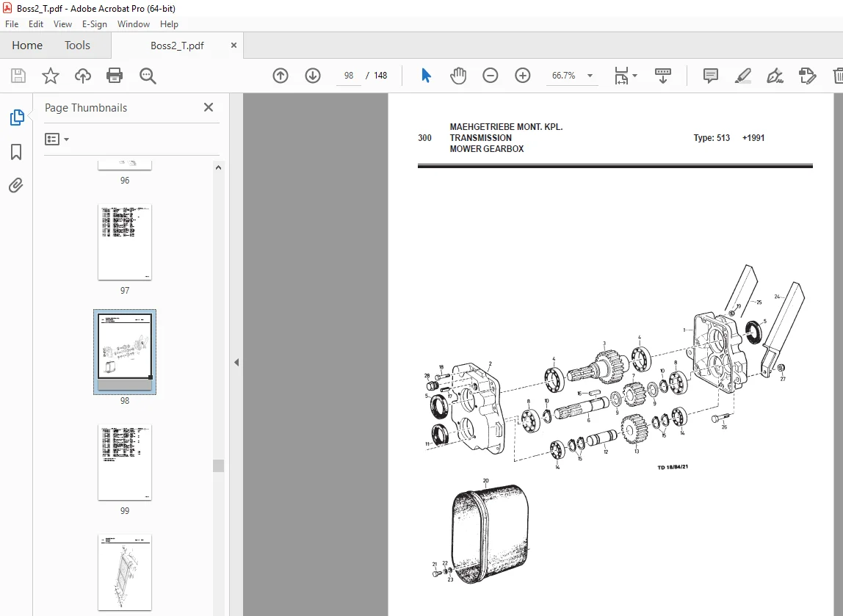Close the Page Thumbnails panel
Viewport: 843px width, 616px height.
pyautogui.click(x=209, y=107)
